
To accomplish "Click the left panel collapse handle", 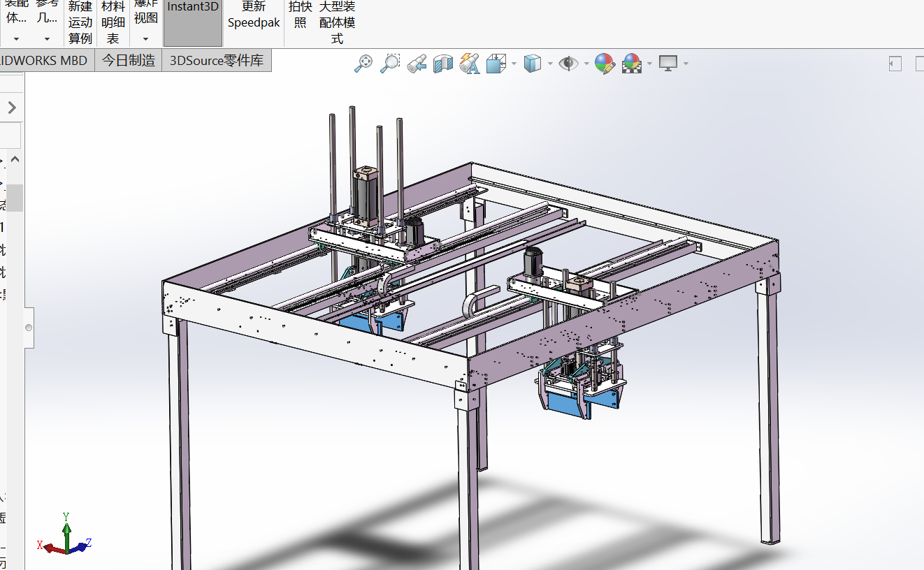I will point(29,328).
